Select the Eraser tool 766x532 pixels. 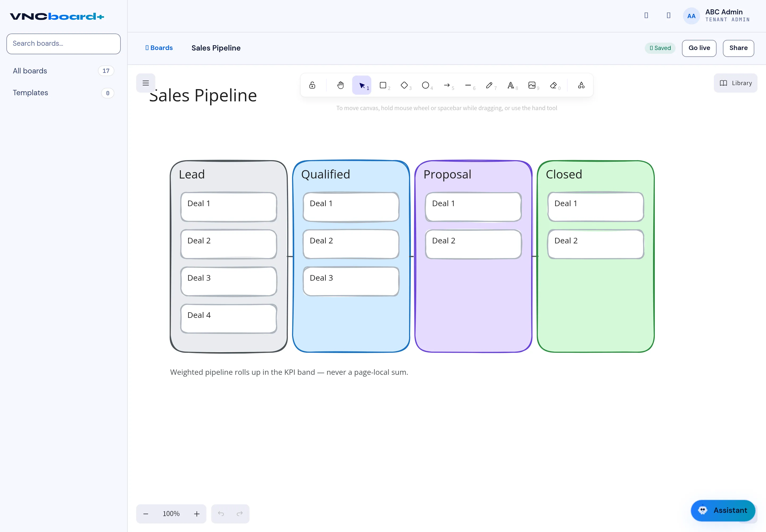pos(553,85)
